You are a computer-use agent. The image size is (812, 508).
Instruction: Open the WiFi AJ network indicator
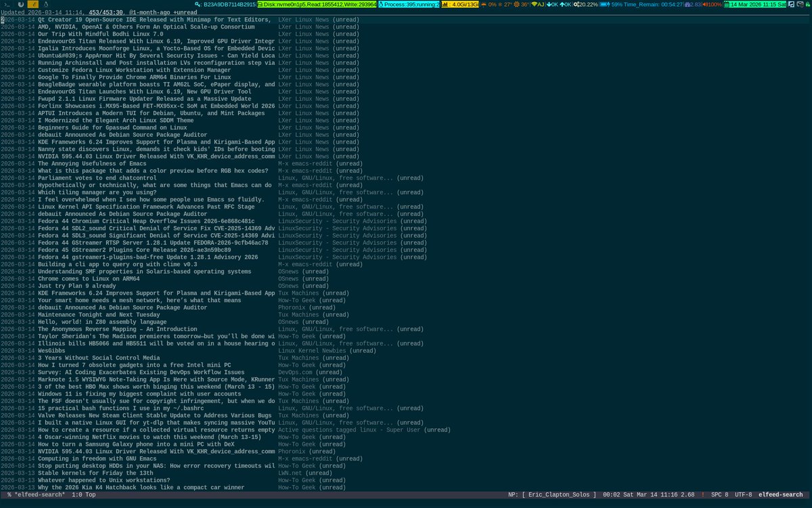pos(537,5)
